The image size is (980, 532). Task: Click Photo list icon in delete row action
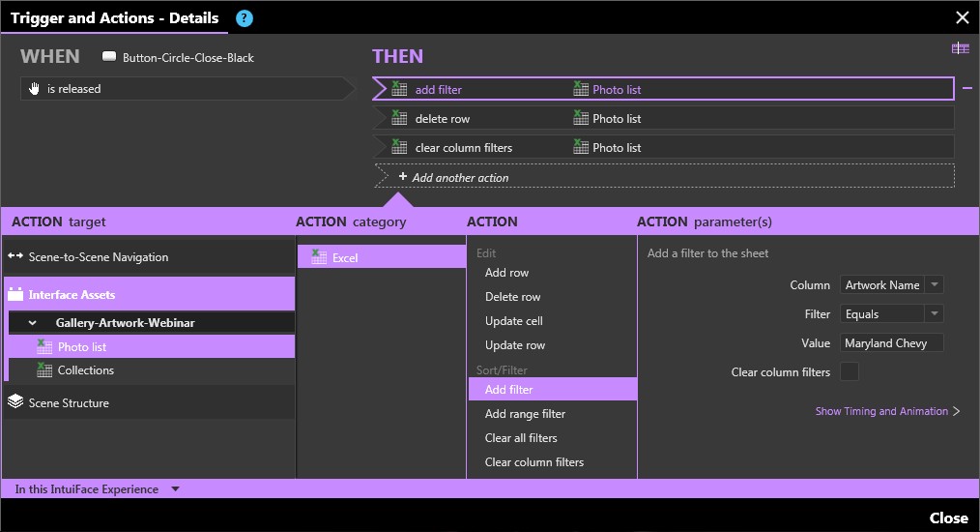[581, 118]
